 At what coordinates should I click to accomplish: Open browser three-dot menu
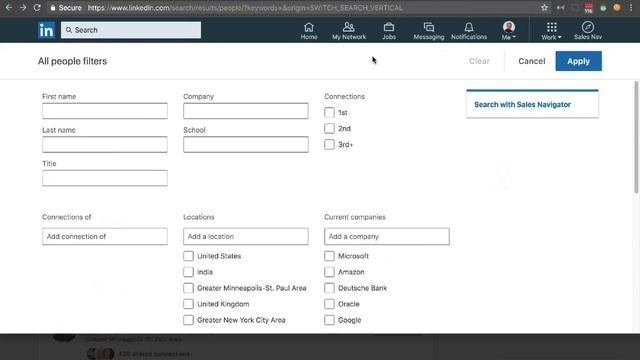tap(631, 7)
